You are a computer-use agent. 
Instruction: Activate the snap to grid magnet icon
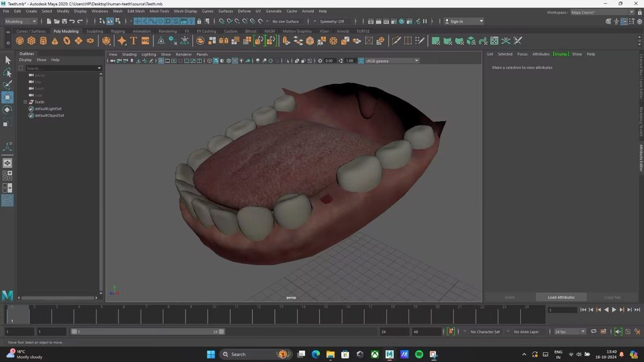(x=137, y=21)
